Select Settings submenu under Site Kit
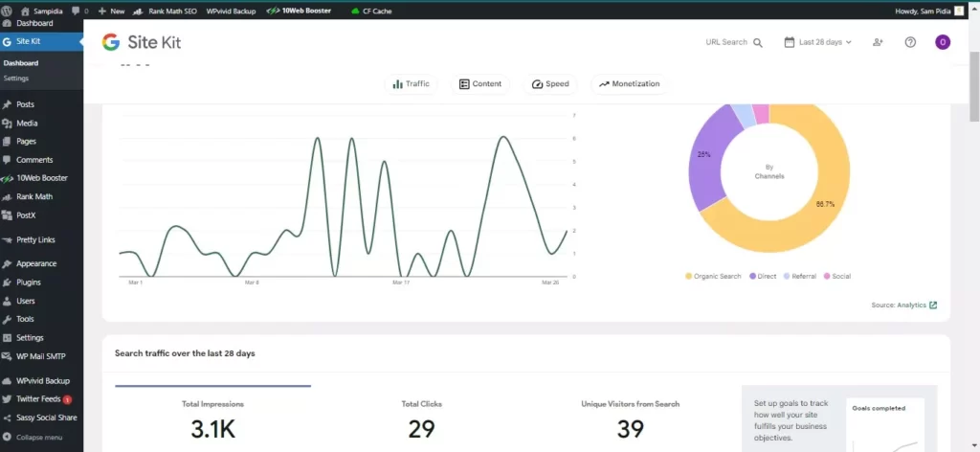This screenshot has width=980, height=452. (x=16, y=79)
